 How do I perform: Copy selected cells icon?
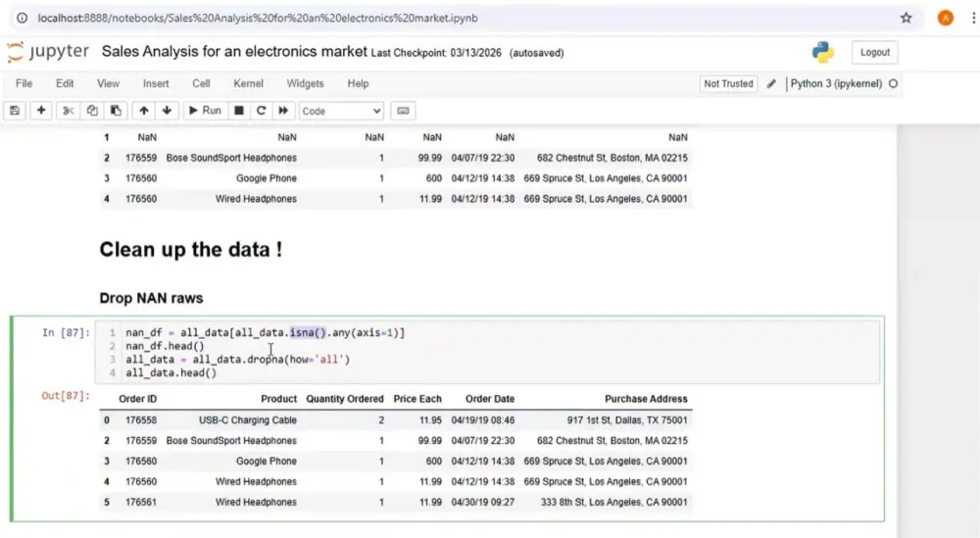[92, 111]
